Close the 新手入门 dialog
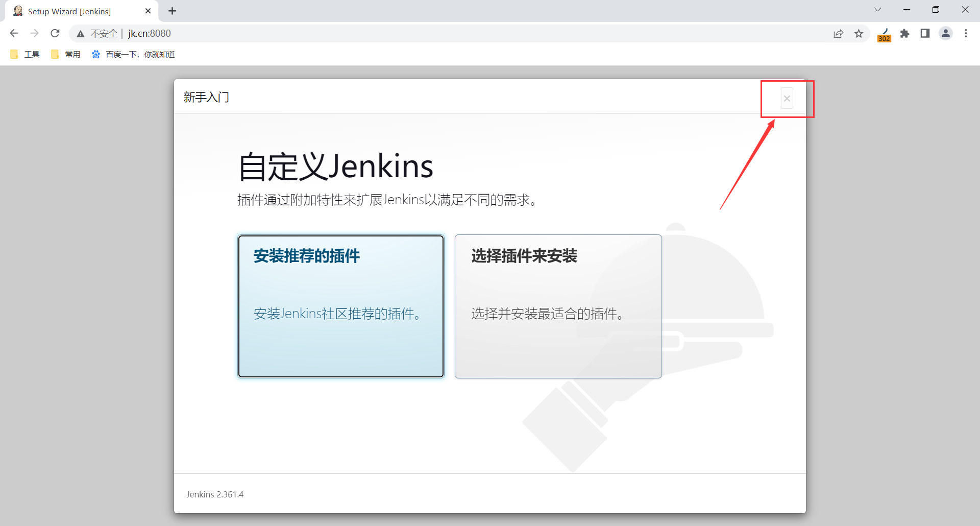Image resolution: width=980 pixels, height=526 pixels. [787, 99]
